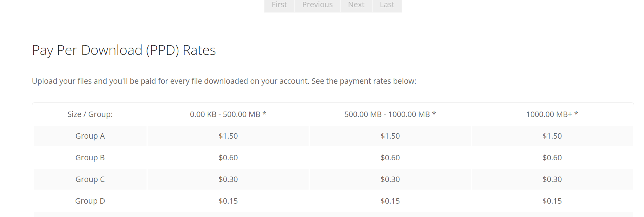Select the Group B row label
644x217 pixels.
pos(90,158)
